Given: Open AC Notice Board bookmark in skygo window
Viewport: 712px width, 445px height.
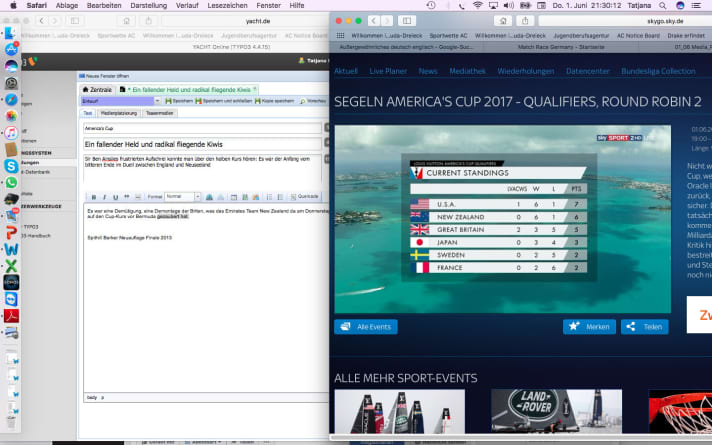Looking at the screenshot, I should click(638, 35).
